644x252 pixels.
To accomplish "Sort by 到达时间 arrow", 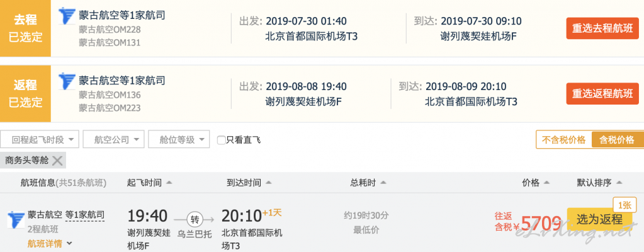I will [268, 183].
